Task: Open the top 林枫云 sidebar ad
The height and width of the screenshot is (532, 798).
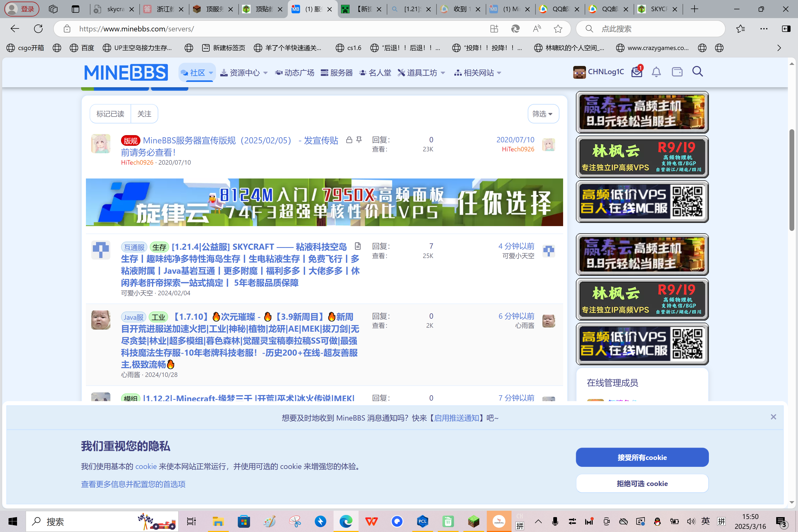Action: 642,157
